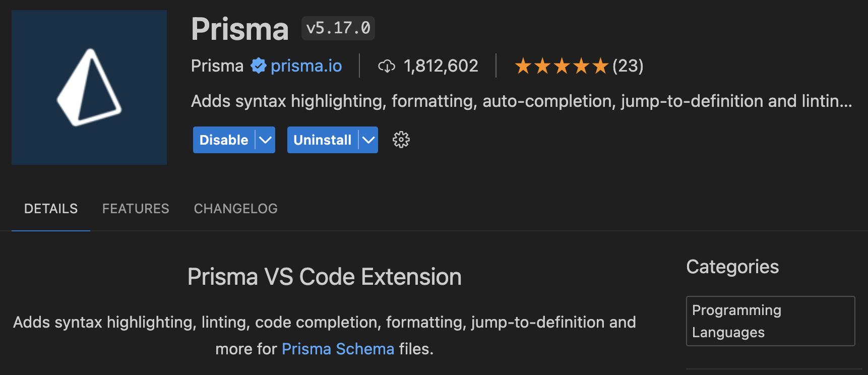The width and height of the screenshot is (868, 375).
Task: Click the review count (23) next to stars
Action: (x=628, y=66)
